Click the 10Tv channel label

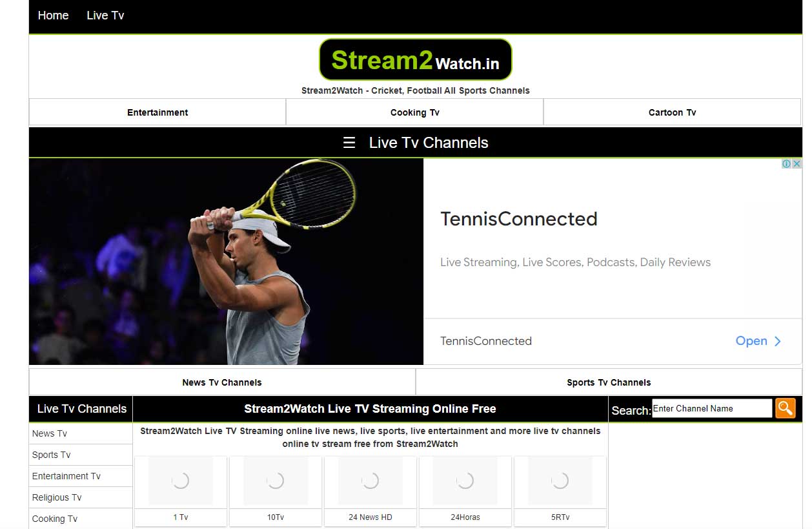[276, 517]
